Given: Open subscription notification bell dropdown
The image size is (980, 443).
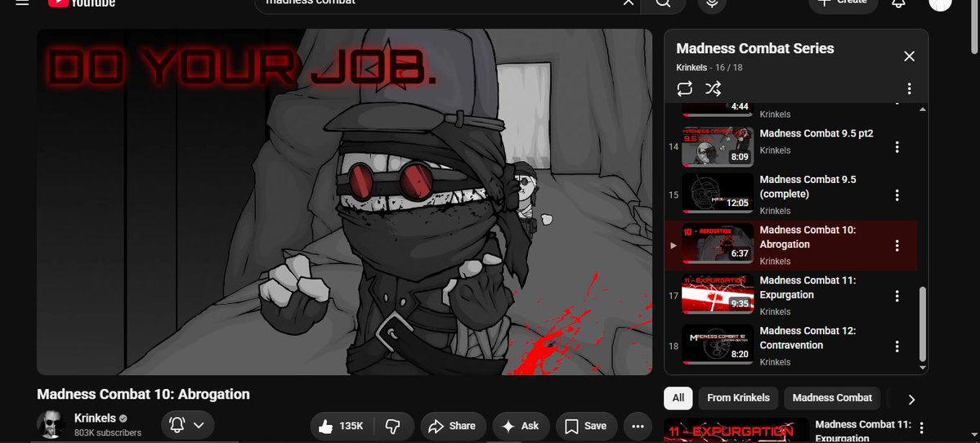Looking at the screenshot, I should click(187, 426).
